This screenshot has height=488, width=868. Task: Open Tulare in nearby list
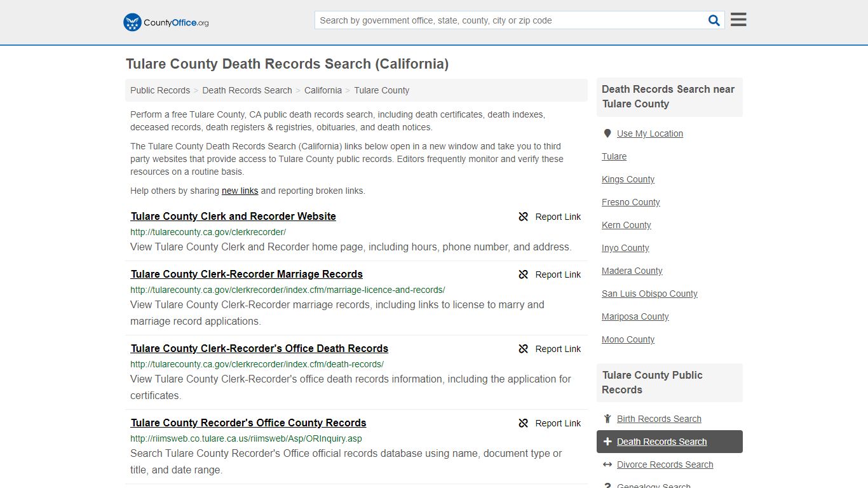coord(614,156)
